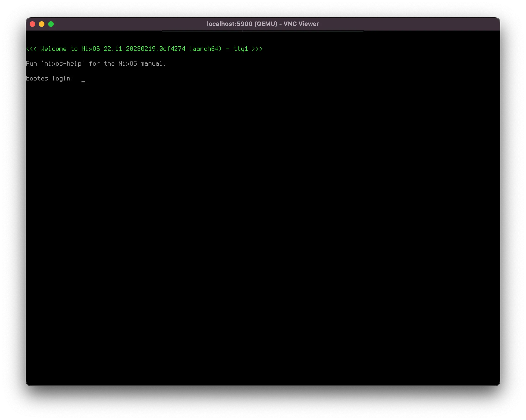
Task: Open the hidden VNC toolbar handle under title
Action: pos(263,31)
